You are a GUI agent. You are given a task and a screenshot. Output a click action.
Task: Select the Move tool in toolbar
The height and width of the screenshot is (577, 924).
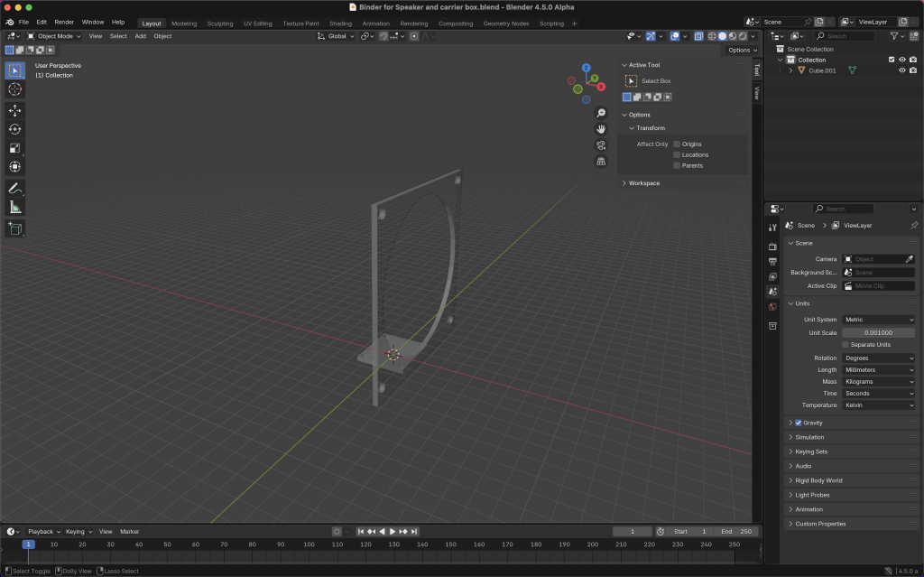click(14, 109)
